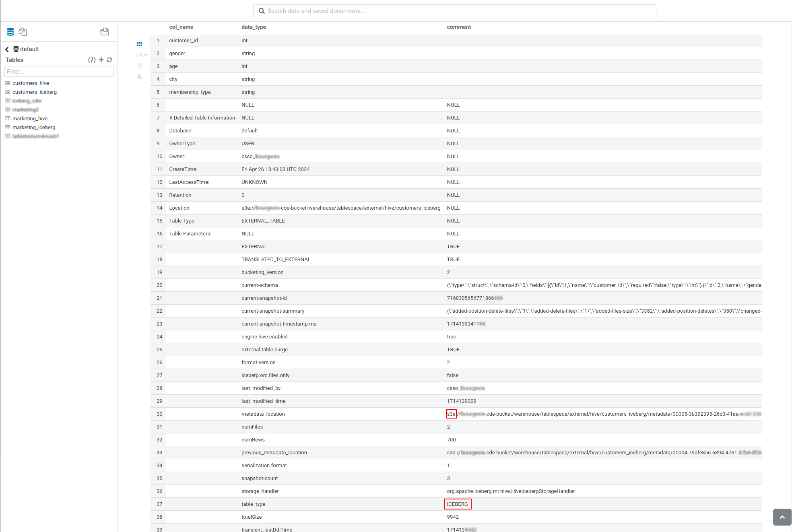Click the ICEBERG table_type value

[458, 504]
